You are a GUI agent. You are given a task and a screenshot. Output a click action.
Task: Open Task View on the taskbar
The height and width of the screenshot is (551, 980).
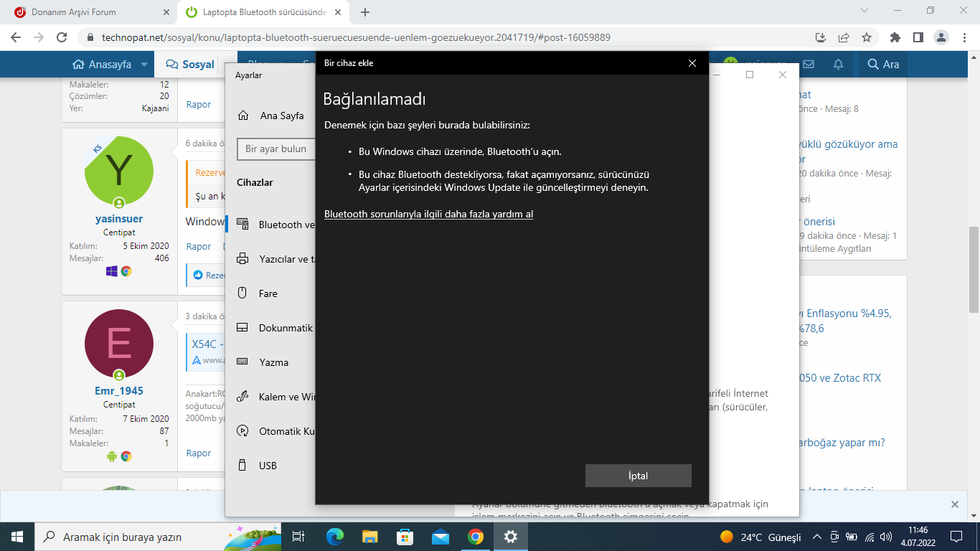[x=298, y=537]
